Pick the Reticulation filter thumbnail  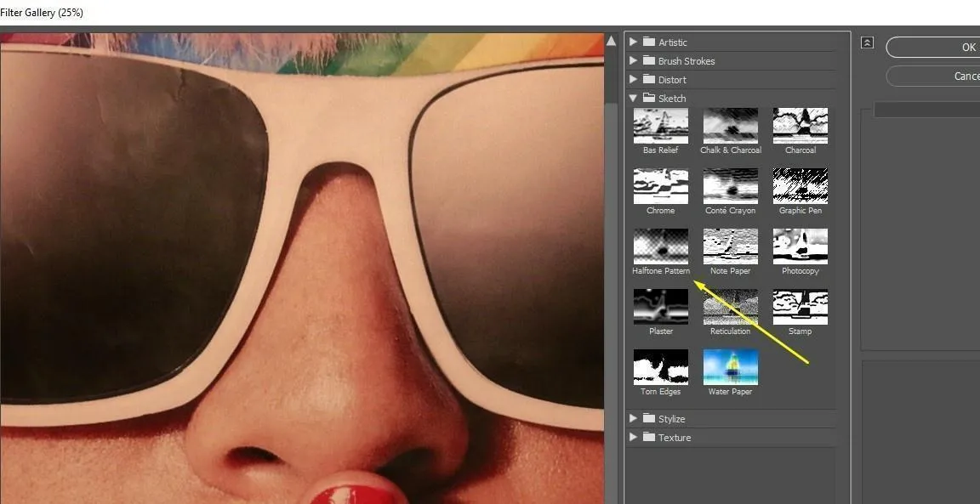tap(730, 307)
